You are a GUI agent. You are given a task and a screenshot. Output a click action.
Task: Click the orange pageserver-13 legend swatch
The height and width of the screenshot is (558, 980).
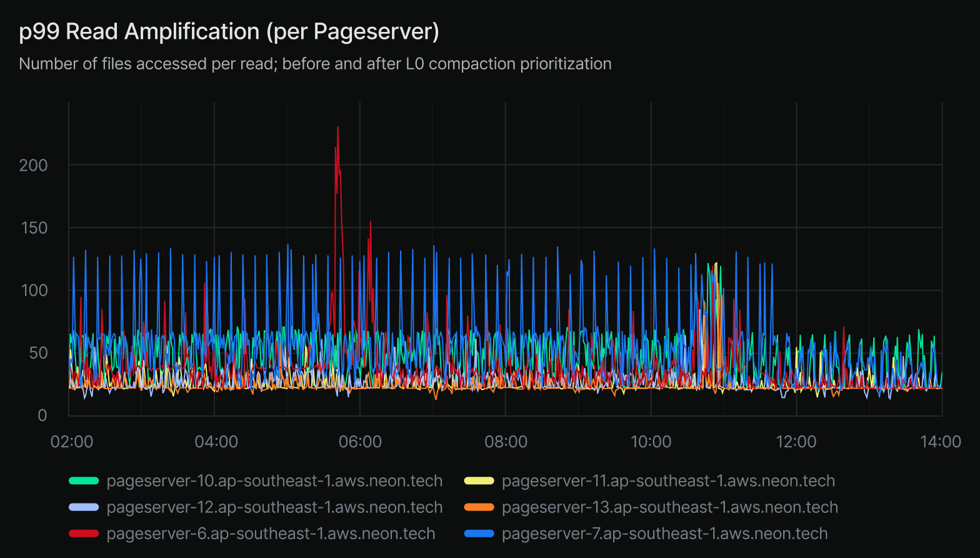click(479, 507)
